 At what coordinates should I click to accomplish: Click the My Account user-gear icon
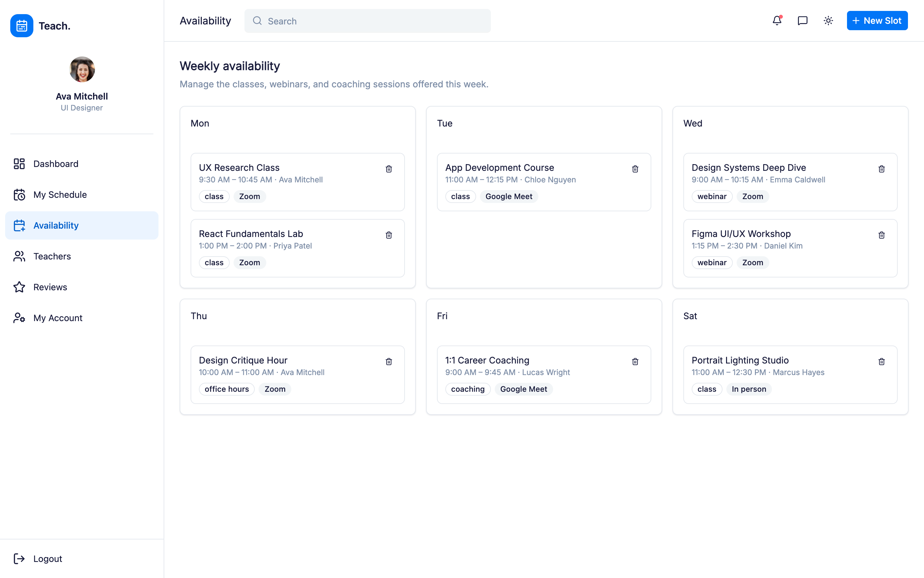point(19,318)
